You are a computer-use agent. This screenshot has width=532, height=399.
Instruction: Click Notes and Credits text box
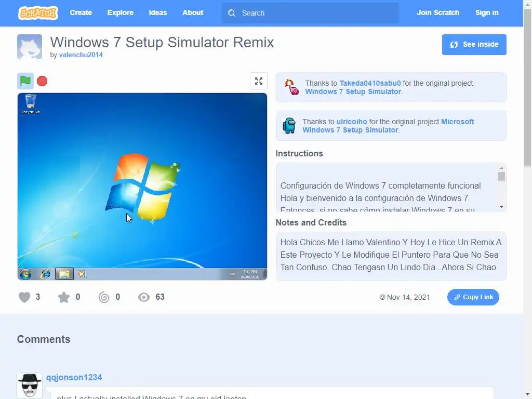(391, 256)
